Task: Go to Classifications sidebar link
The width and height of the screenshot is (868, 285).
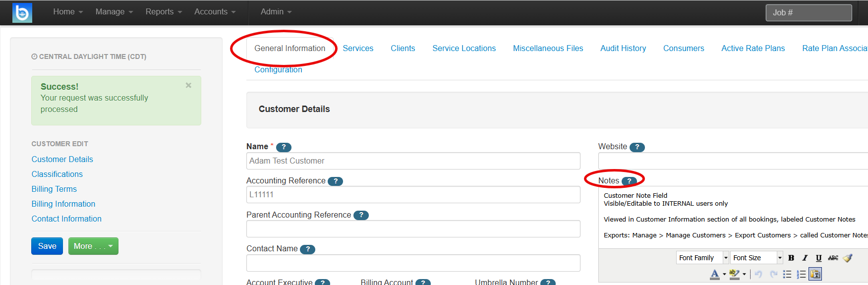Action: [57, 174]
